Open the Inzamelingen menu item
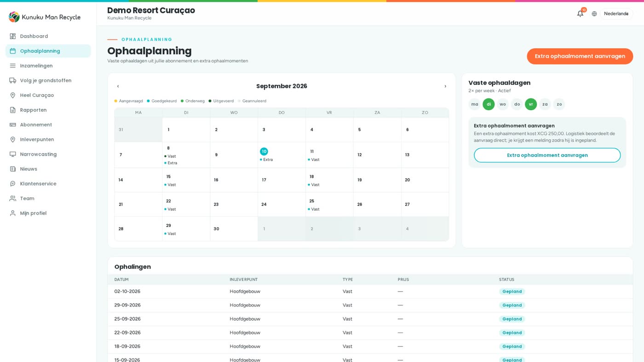Screen dimensions: 644x362 tap(48, 66)
